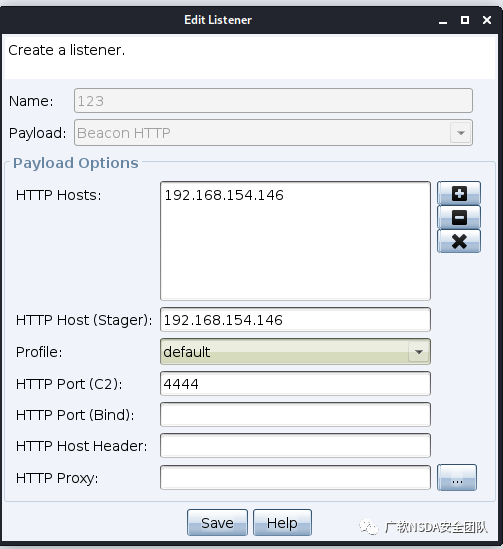
Task: Focus the HTTP Port (Bind) field
Action: tap(295, 415)
